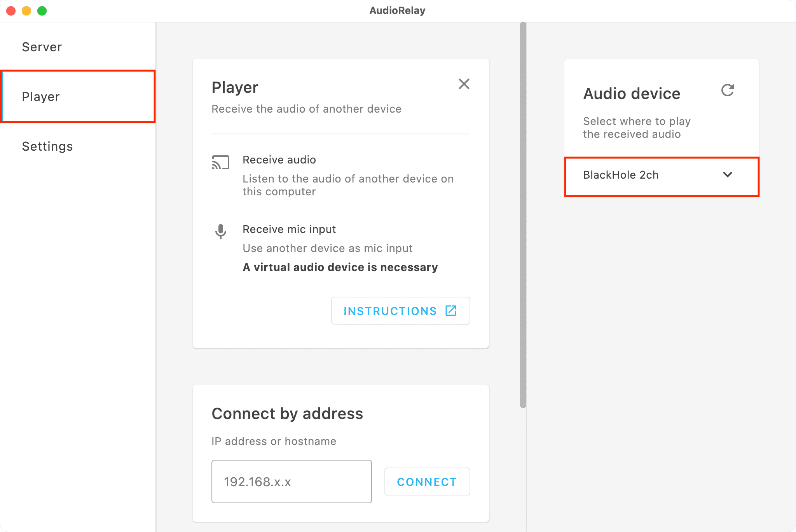The width and height of the screenshot is (796, 532).
Task: Refresh the audio device list
Action: pyautogui.click(x=728, y=90)
